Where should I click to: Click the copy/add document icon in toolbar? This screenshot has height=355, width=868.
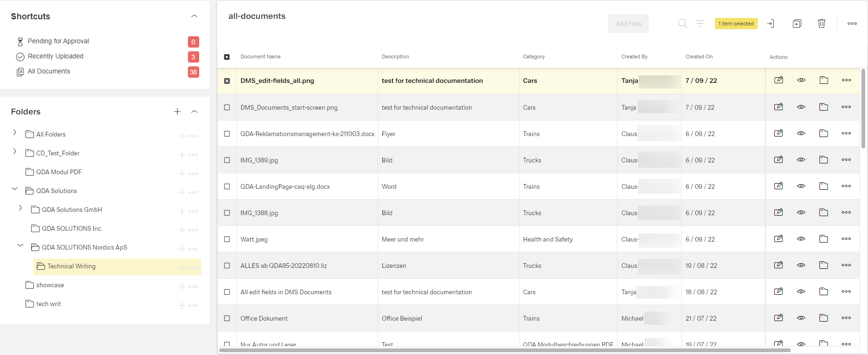[x=797, y=24]
